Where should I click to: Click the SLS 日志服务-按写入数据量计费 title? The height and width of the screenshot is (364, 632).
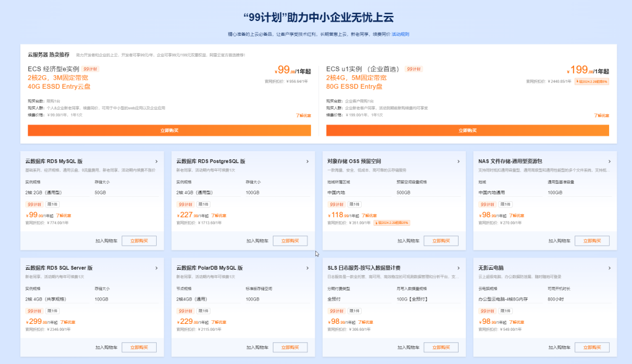click(x=364, y=268)
